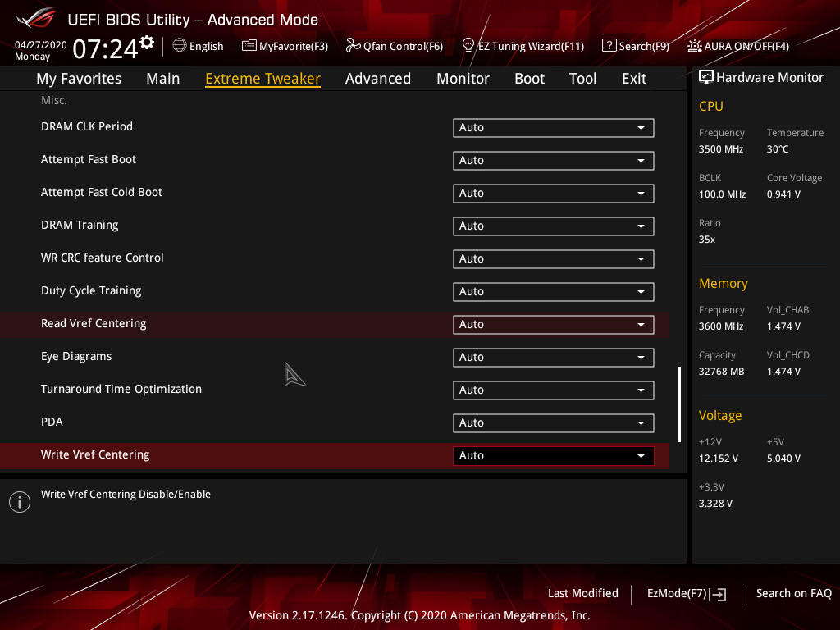Open the Turnaround Time Optimization dropdown

point(554,390)
